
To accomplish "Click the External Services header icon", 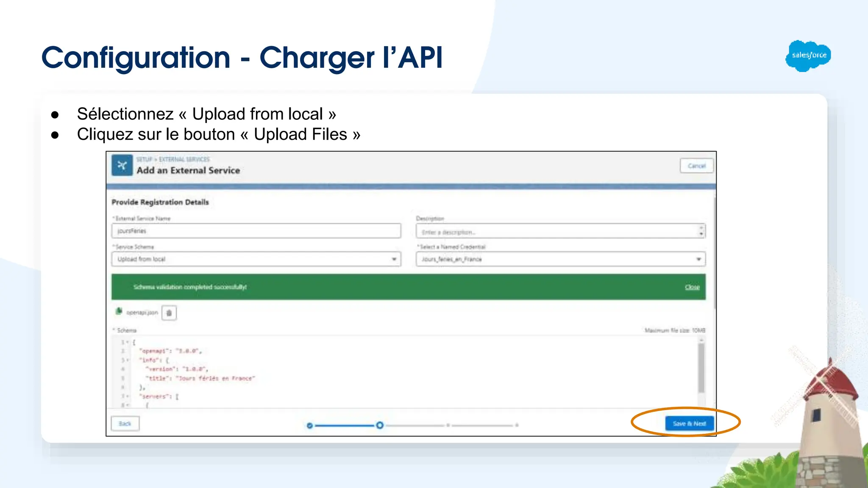I will [122, 165].
